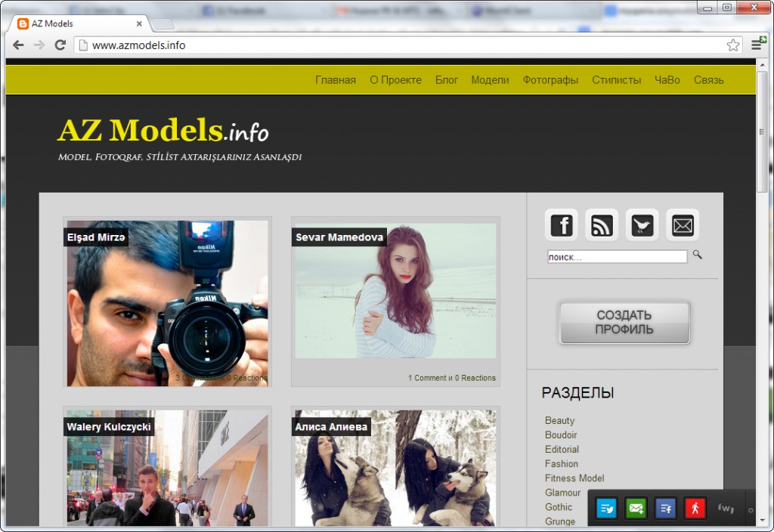Select the Fashion category

[x=562, y=463]
